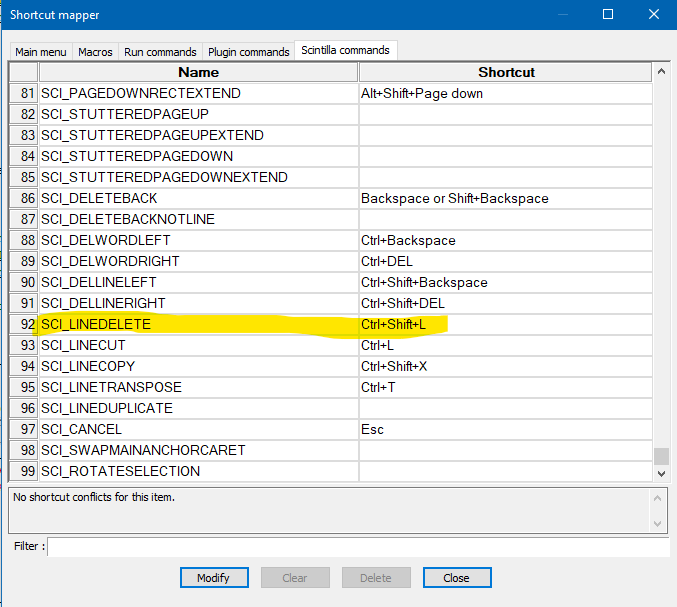Click the Ctrl+Shift+DEL shortcut cell
Viewport: 677px width, 607px height.
pyautogui.click(x=506, y=303)
